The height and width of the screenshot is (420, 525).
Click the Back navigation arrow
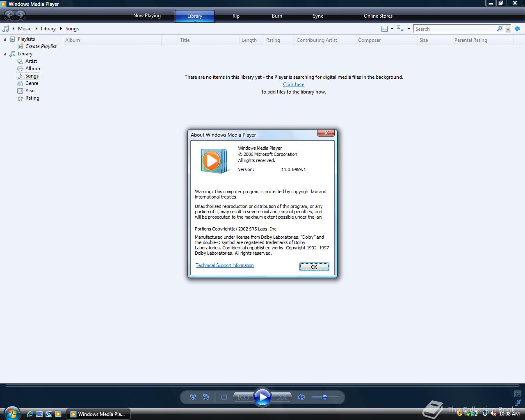[x=9, y=16]
